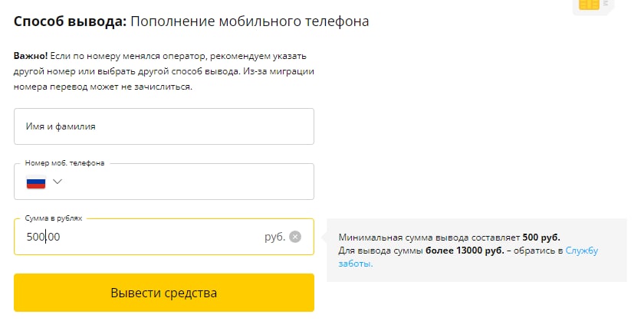Click the номера перевод может не зачислиться line
The width and height of the screenshot is (644, 321).
(103, 87)
